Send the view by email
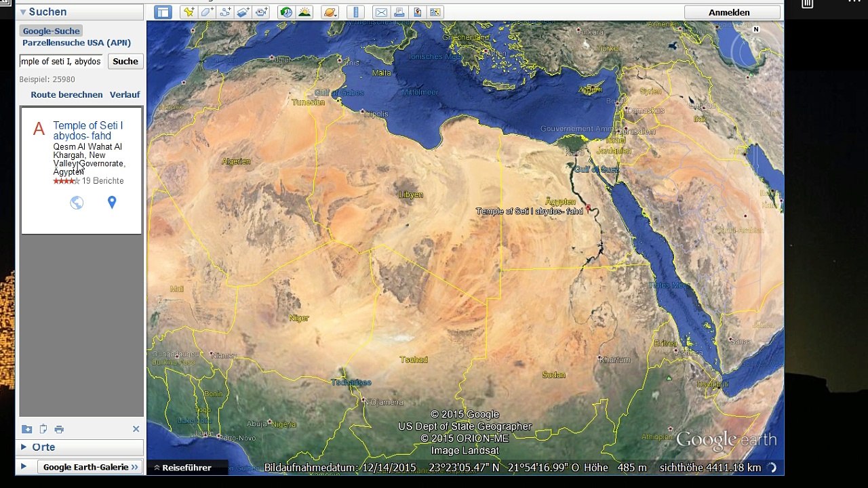Screen dimensions: 868x488 tap(381, 12)
